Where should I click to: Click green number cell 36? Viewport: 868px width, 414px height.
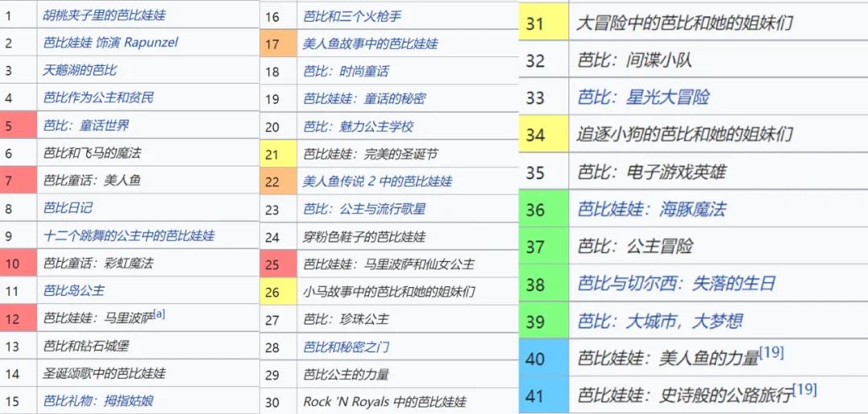[543, 209]
